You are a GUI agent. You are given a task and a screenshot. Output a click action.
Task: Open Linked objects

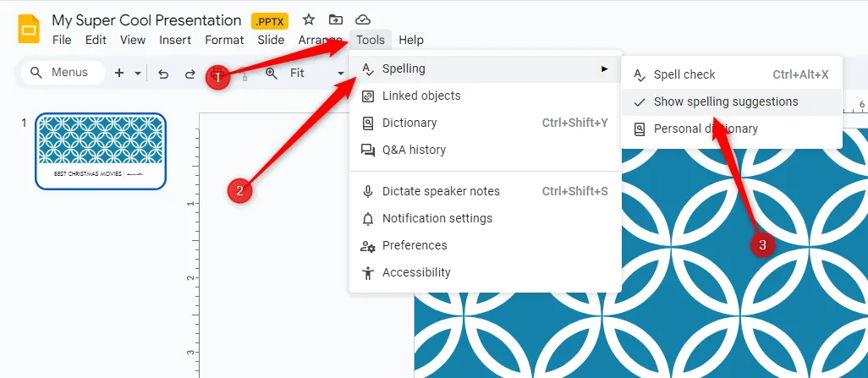pyautogui.click(x=485, y=96)
